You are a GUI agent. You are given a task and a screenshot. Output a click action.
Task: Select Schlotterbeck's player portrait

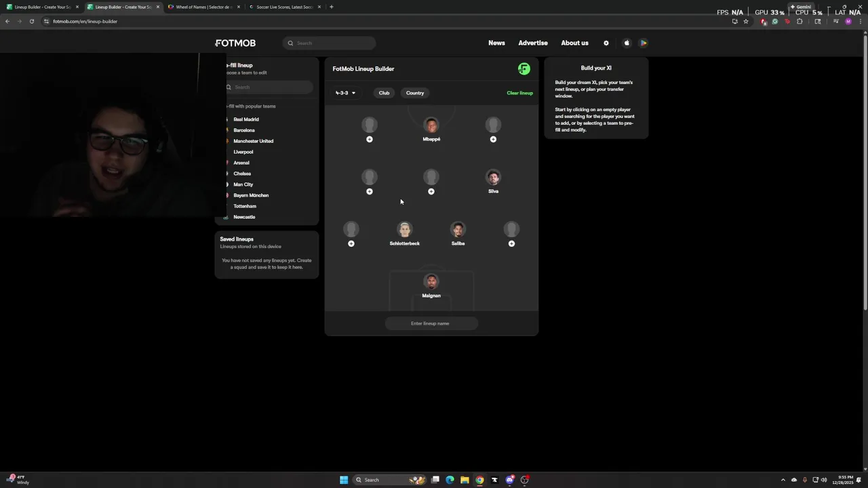[405, 230]
